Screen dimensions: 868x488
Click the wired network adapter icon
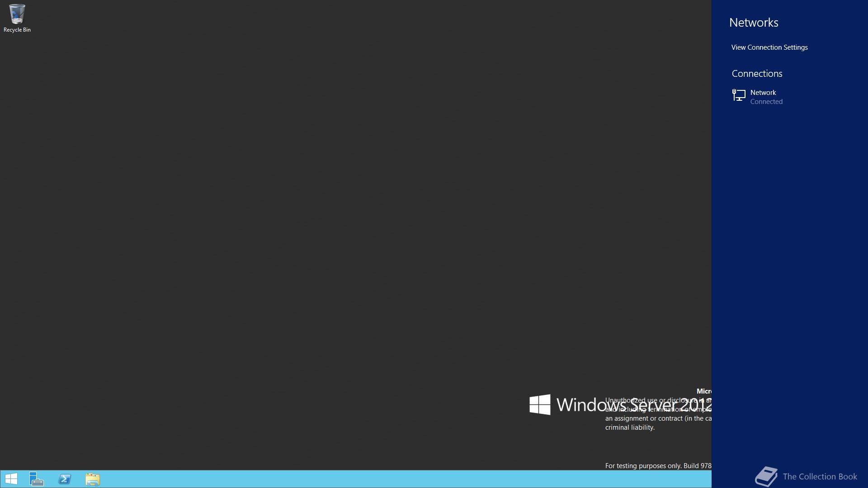(739, 95)
